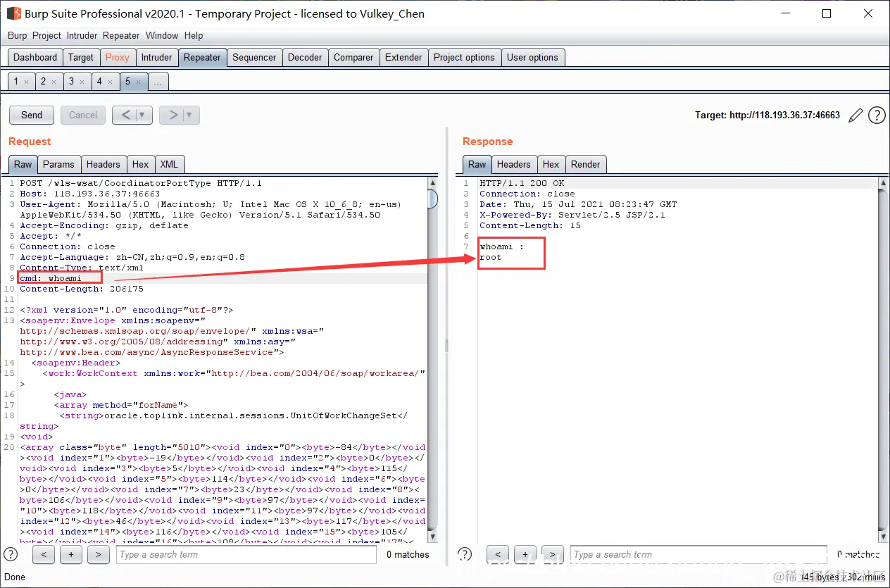The image size is (890, 588).
Task: Show Request XML view
Action: [x=169, y=164]
